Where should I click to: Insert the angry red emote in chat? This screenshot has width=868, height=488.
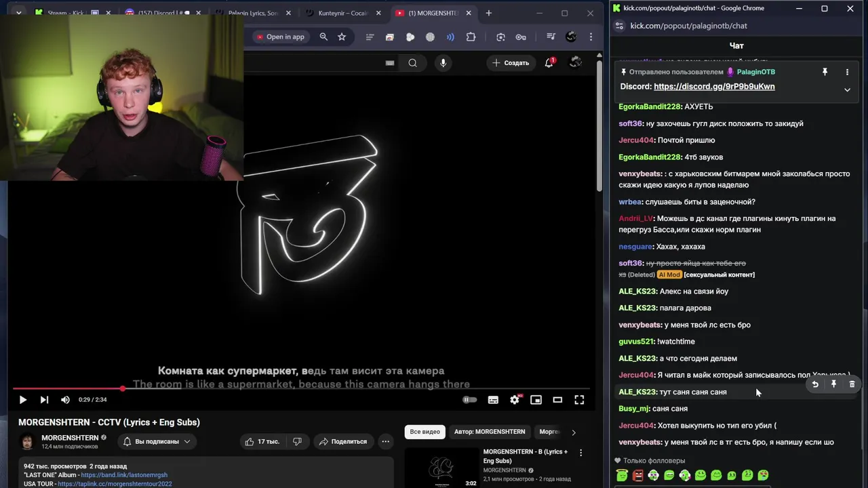(x=637, y=475)
